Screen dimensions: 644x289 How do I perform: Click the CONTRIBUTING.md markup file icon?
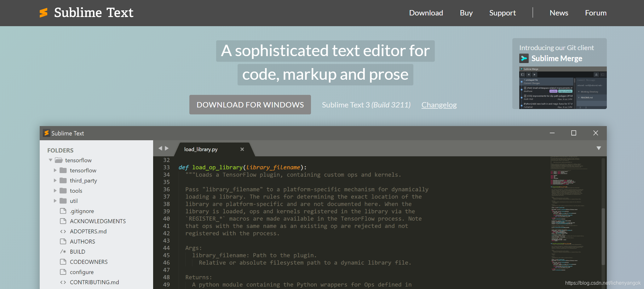pos(63,282)
